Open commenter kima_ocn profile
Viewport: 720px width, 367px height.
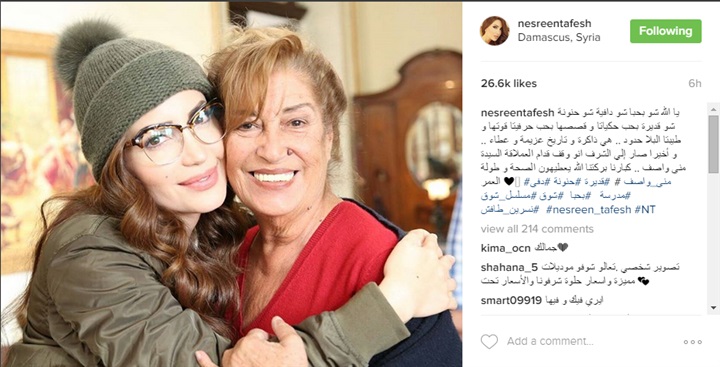pyautogui.click(x=505, y=248)
